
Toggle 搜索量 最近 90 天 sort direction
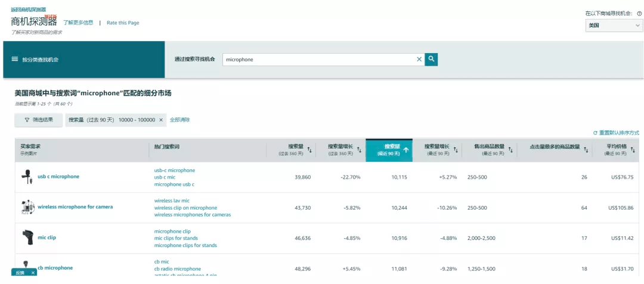[405, 150]
